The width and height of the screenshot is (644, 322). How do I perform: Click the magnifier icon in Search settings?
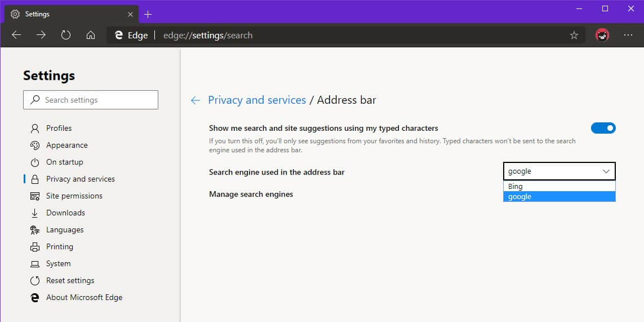tap(35, 100)
